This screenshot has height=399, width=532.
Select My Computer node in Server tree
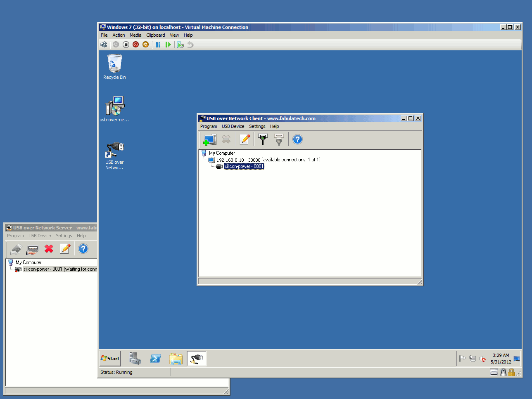[x=28, y=262]
